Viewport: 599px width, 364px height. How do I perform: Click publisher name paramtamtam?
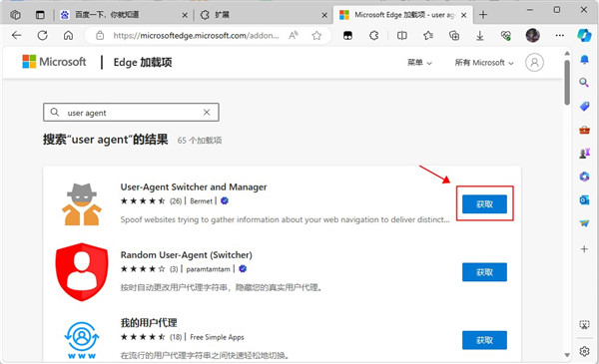[x=209, y=269]
